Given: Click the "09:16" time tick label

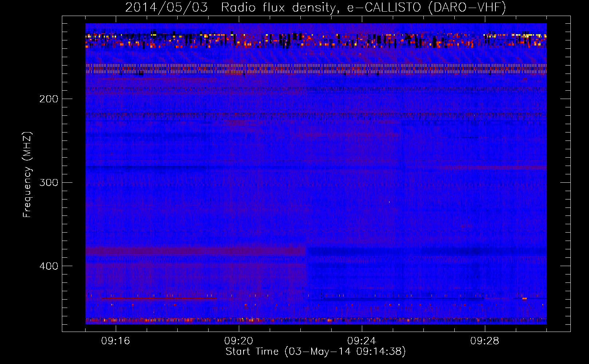Looking at the screenshot, I should [x=116, y=341].
